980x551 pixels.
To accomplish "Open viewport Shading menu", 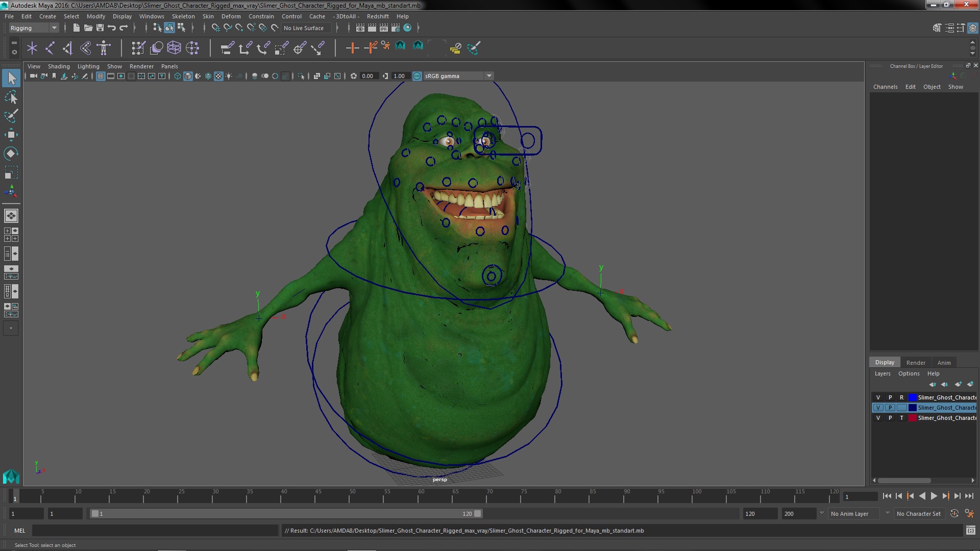I will coord(59,66).
